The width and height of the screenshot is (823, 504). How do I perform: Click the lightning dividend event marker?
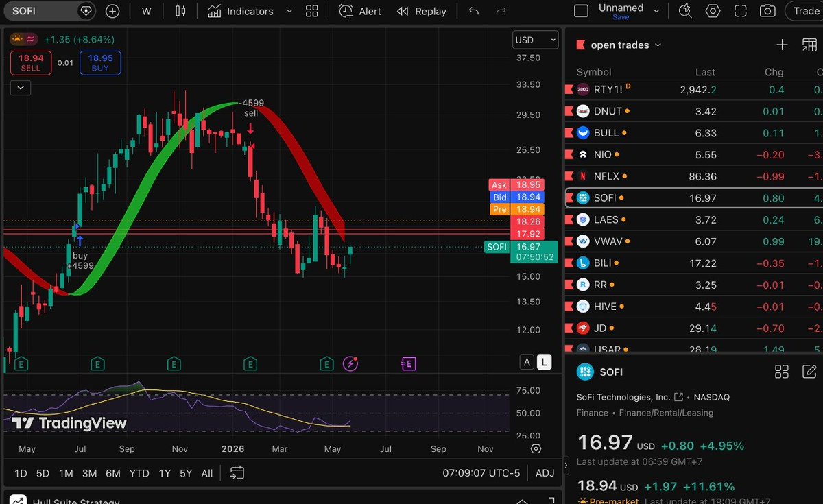click(x=351, y=363)
